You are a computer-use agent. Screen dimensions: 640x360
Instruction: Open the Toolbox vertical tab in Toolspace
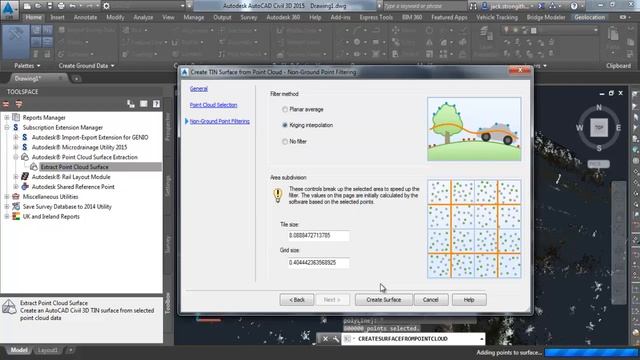click(167, 303)
